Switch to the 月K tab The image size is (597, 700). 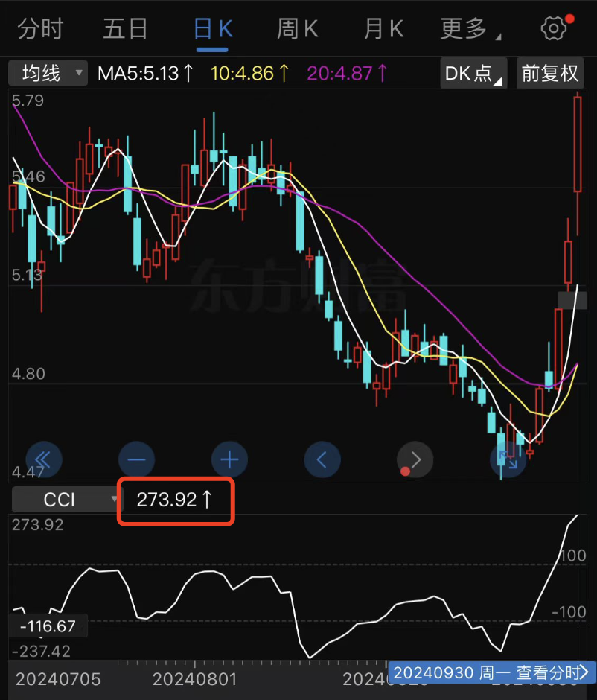tap(383, 29)
